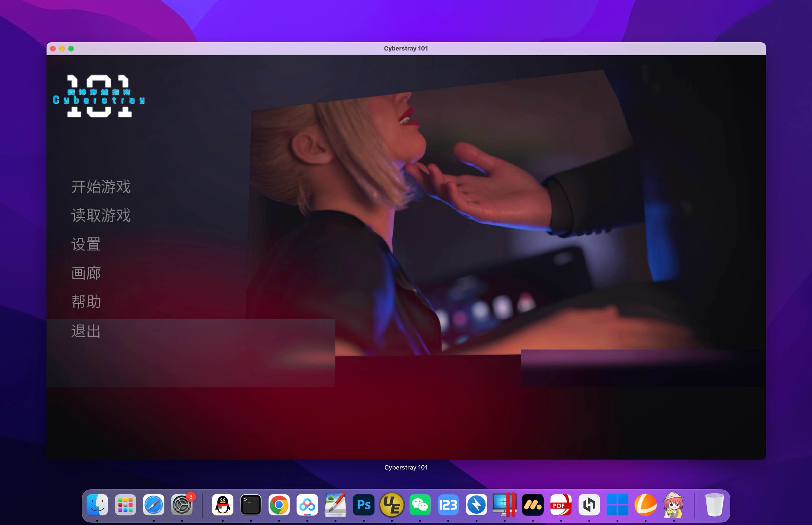The height and width of the screenshot is (525, 812).
Task: Open the 画廊 gallery
Action: (86, 273)
